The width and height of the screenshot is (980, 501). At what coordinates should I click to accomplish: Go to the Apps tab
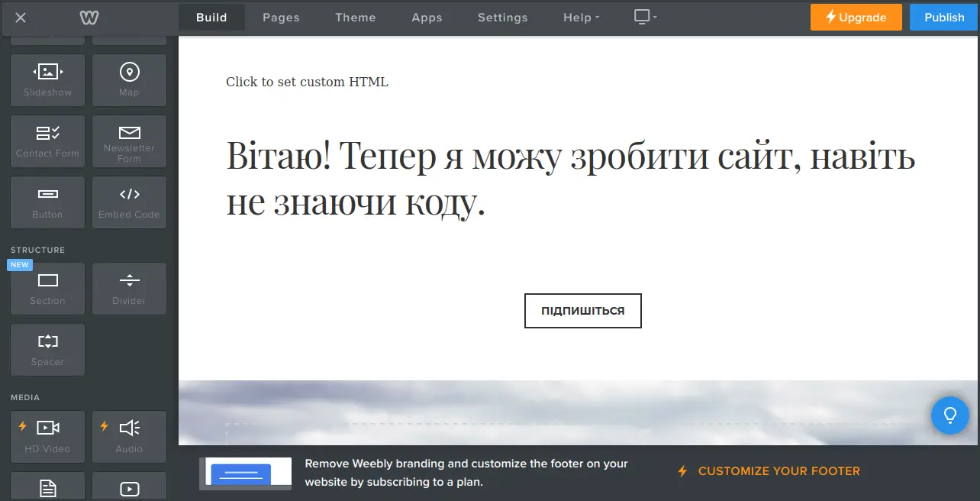point(427,18)
